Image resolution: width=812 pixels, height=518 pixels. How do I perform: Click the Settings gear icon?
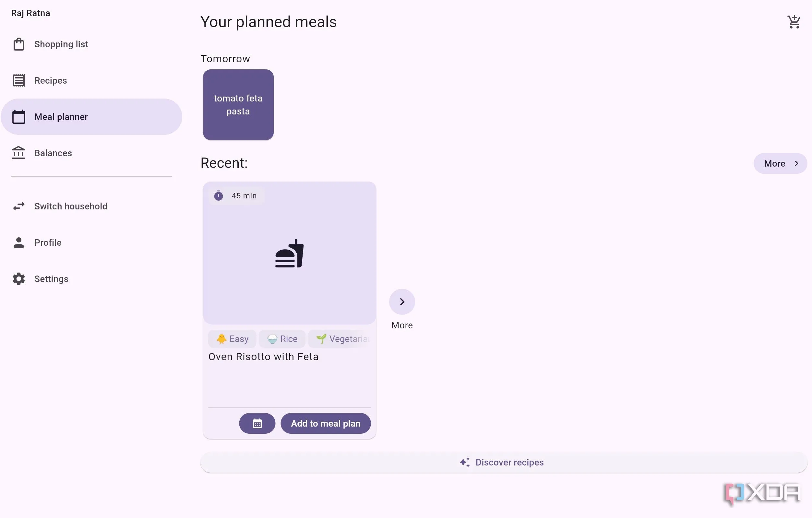pos(19,279)
